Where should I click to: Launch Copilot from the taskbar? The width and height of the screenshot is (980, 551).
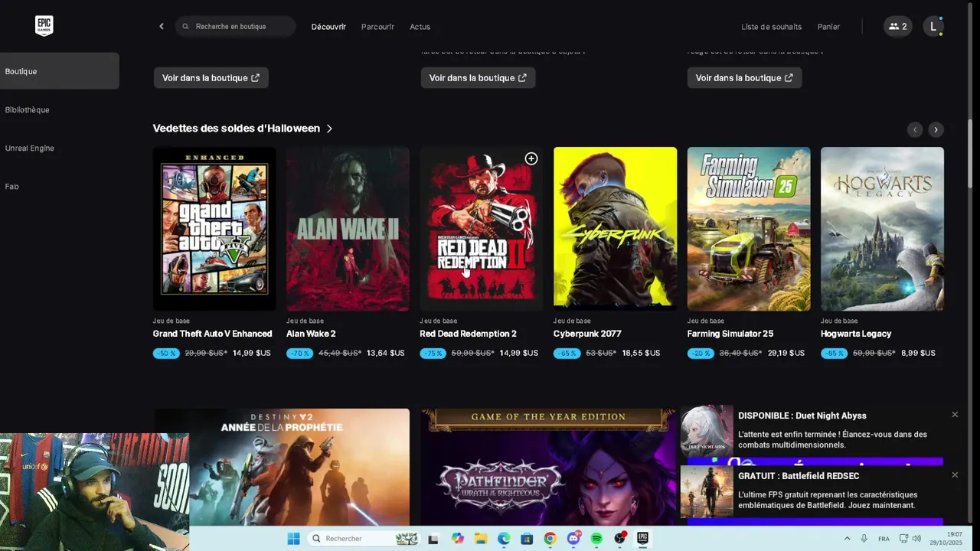coord(458,539)
